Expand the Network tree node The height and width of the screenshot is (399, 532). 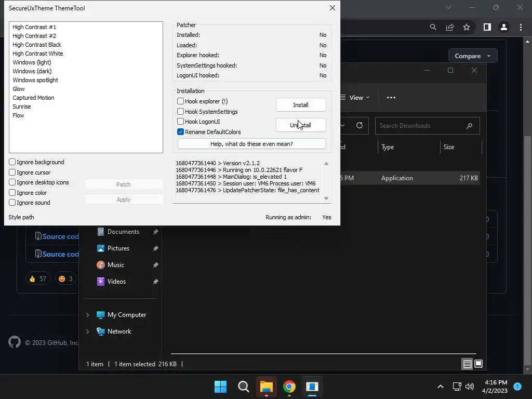(87, 331)
